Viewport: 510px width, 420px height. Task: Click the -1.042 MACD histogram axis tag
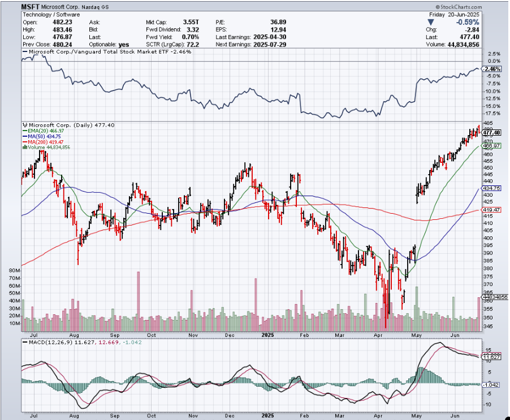point(490,384)
